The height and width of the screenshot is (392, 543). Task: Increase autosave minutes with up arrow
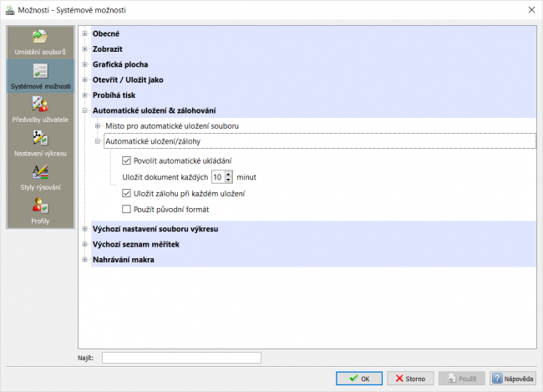(228, 175)
